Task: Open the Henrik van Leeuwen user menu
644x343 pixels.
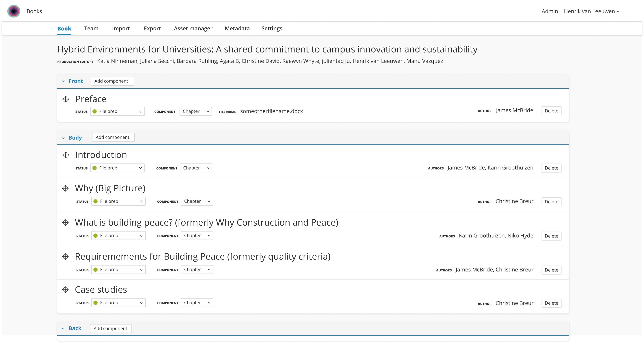Action: coord(592,11)
